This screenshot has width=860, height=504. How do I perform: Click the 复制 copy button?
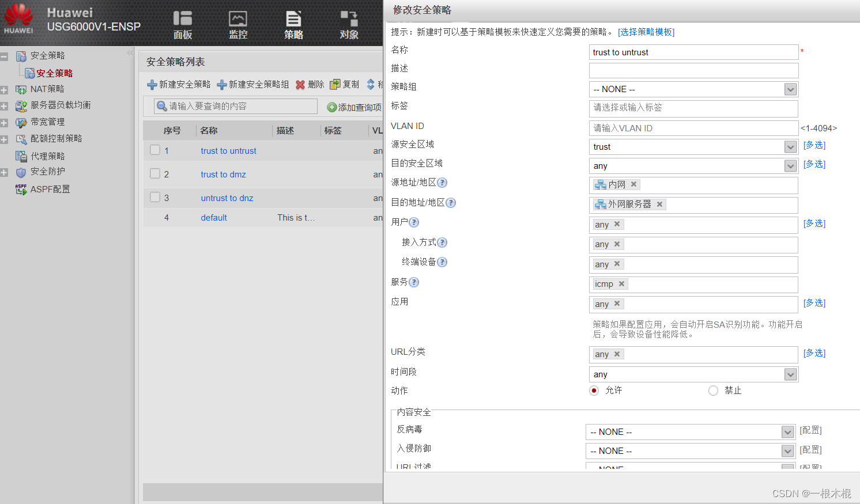pyautogui.click(x=344, y=85)
